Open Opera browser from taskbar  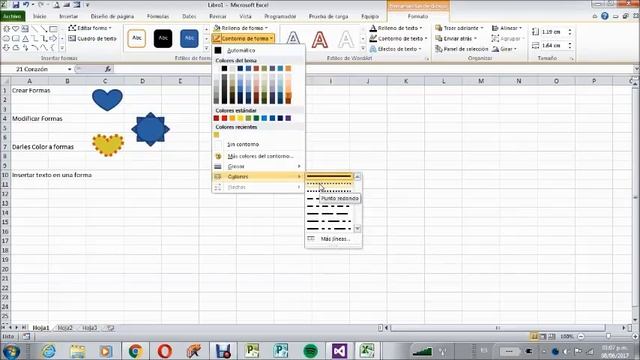(164, 351)
